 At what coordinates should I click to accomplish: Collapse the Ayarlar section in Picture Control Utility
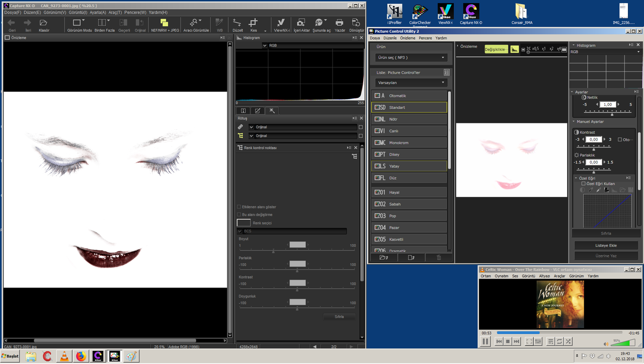point(573,92)
